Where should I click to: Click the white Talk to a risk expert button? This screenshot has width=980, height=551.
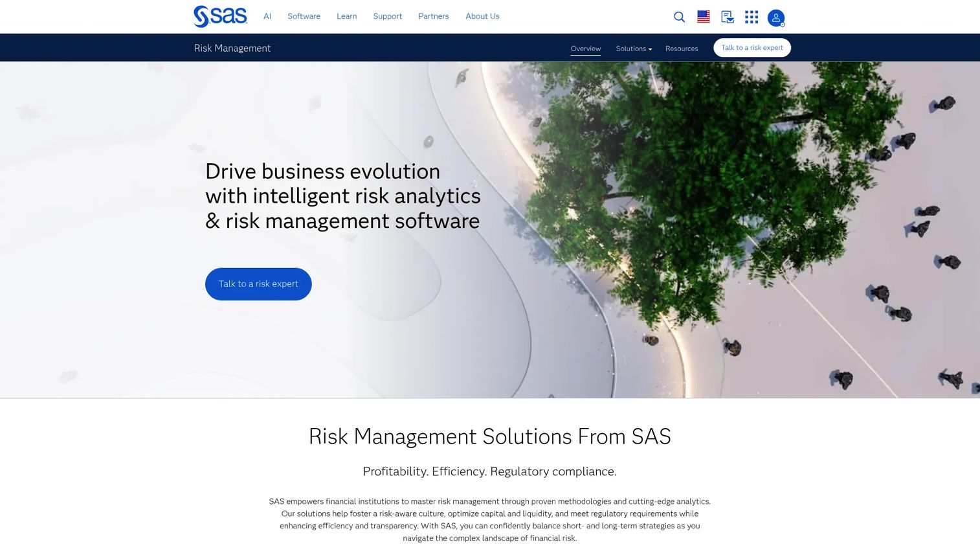click(752, 48)
